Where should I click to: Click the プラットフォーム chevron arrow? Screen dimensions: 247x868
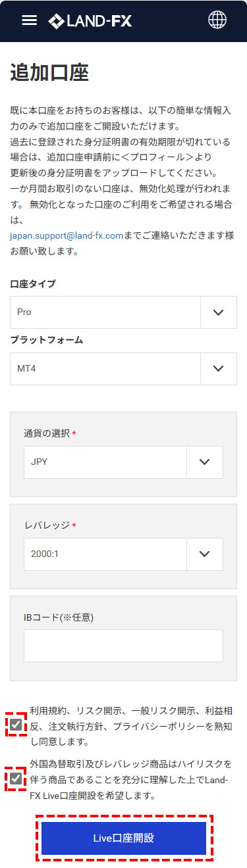(219, 368)
